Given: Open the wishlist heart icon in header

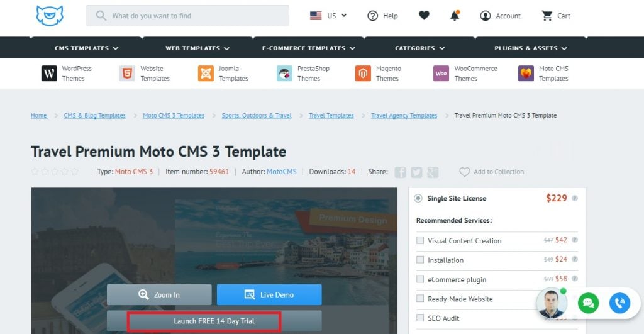Looking at the screenshot, I should pyautogui.click(x=424, y=16).
